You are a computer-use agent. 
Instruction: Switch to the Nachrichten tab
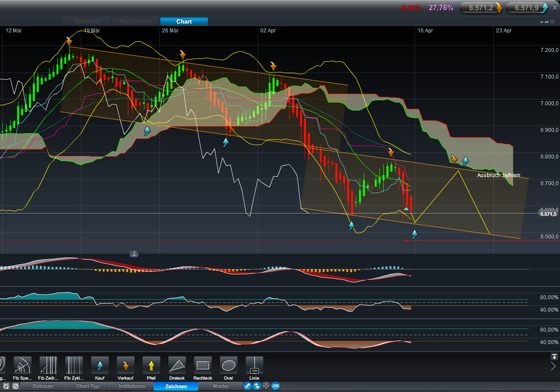[135, 21]
